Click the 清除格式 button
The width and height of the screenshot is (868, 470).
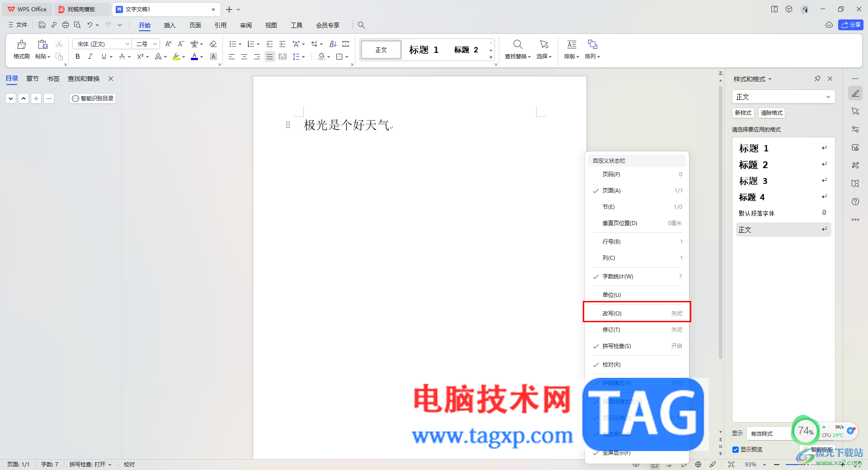[771, 113]
